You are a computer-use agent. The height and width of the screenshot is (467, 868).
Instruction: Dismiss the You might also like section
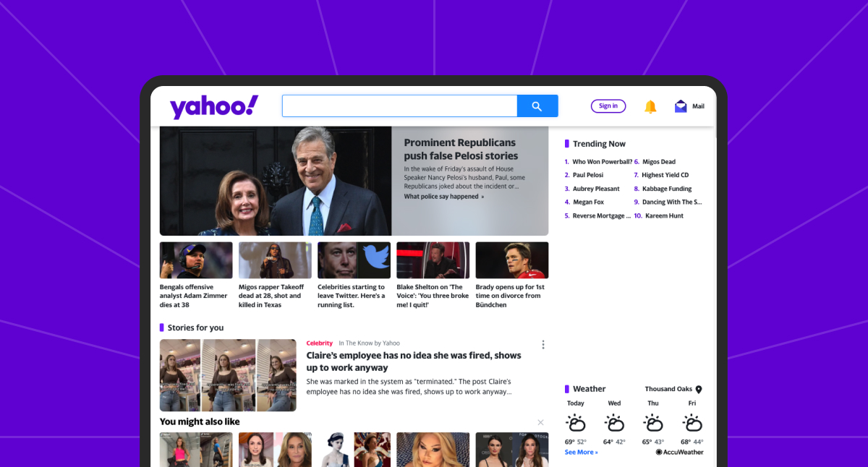(540, 421)
